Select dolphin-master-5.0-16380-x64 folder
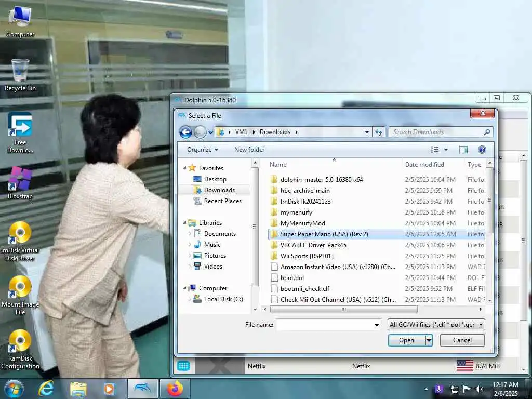The width and height of the screenshot is (532, 399). (x=377, y=179)
